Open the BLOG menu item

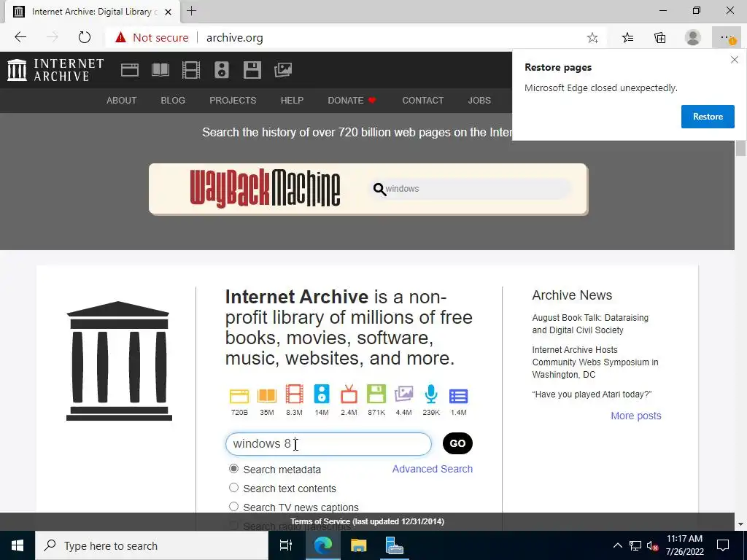point(173,101)
